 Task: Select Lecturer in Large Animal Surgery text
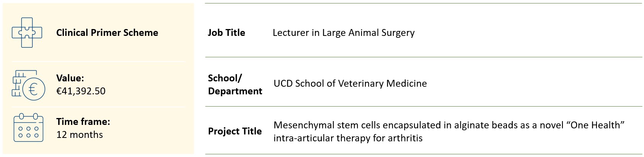tap(344, 33)
